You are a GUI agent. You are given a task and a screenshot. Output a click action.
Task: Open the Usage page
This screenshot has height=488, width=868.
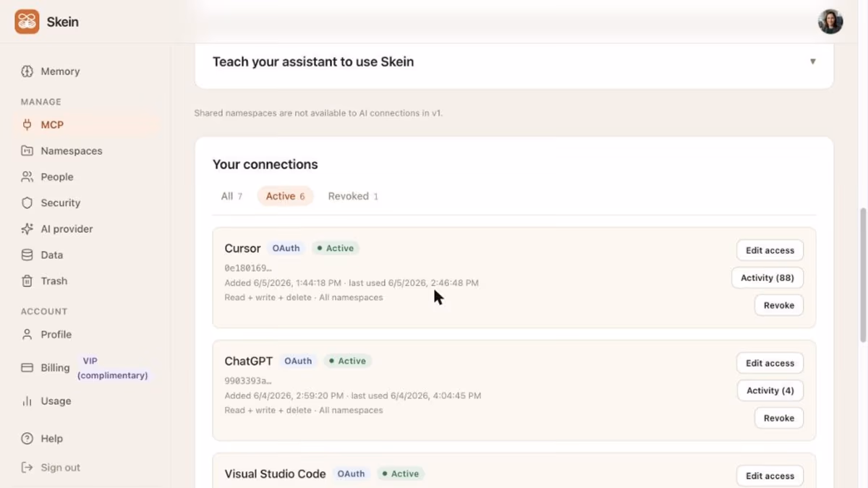[x=56, y=401]
